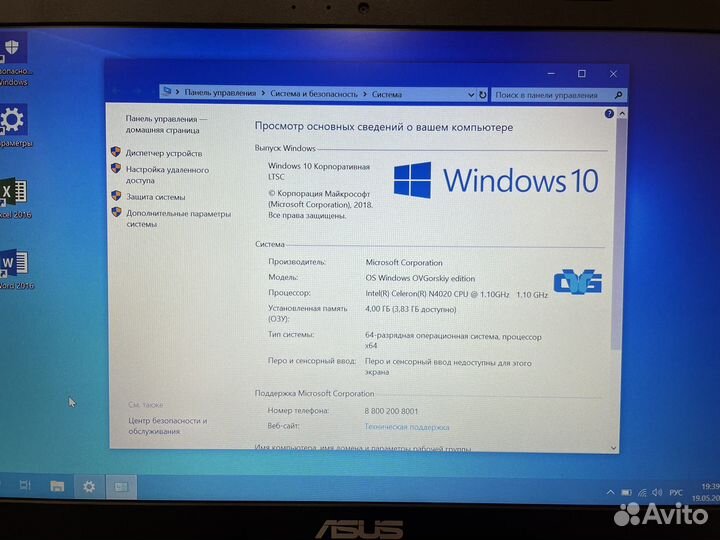
Task: Show hidden tray icons chevron
Action: (610, 492)
